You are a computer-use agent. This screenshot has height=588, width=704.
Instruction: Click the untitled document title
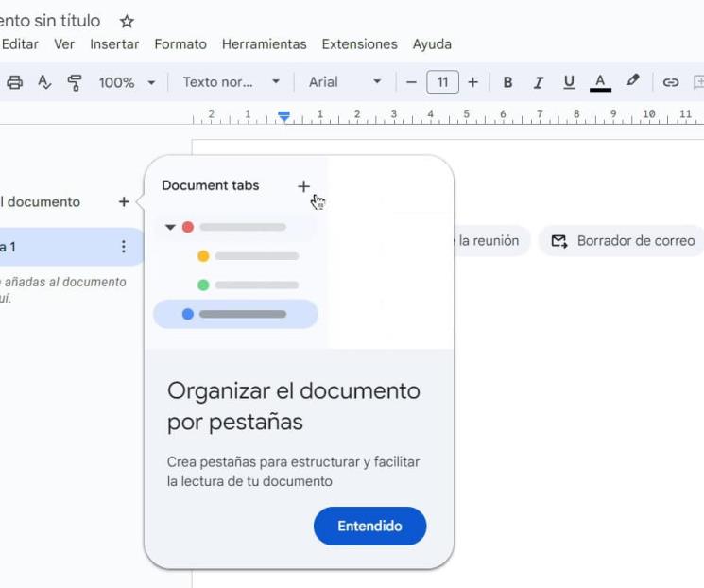click(x=50, y=21)
